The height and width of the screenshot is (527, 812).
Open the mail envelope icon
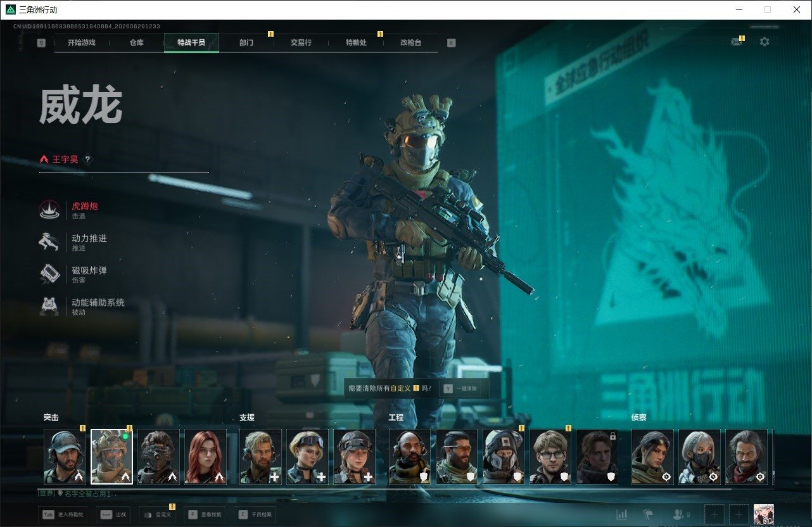pyautogui.click(x=736, y=42)
